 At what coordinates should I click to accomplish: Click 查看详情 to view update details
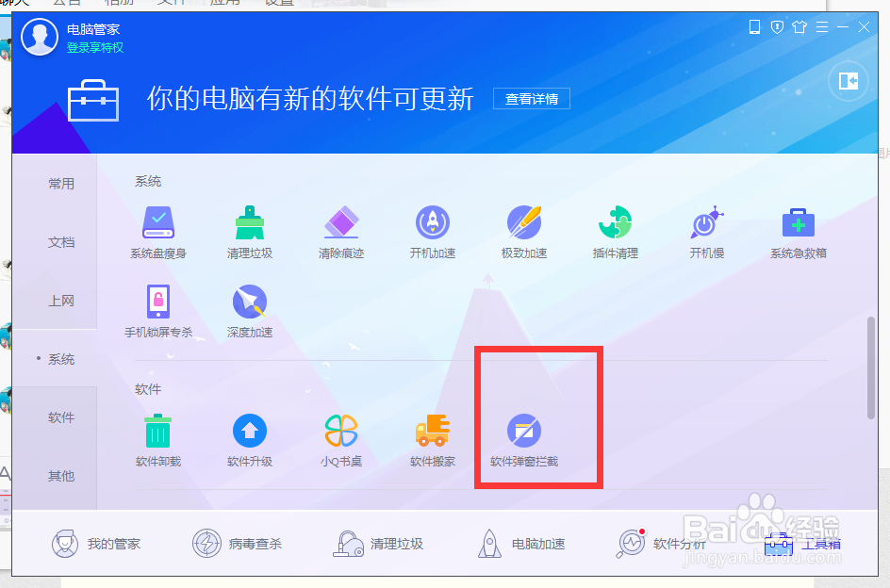click(531, 98)
